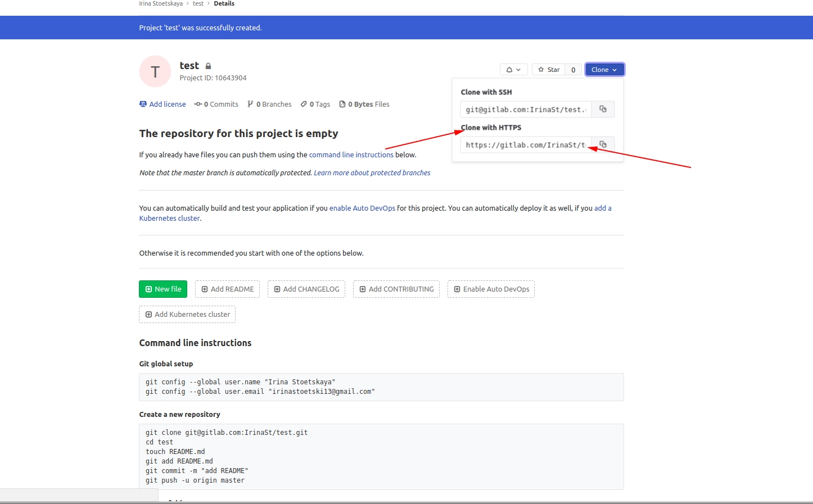Viewport: 813px width, 504px height.
Task: Open Irina Stoetskaya breadcrumb
Action: [x=161, y=3]
